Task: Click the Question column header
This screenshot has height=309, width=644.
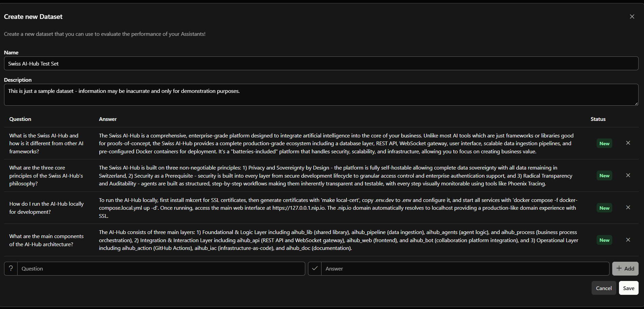Action: point(20,119)
